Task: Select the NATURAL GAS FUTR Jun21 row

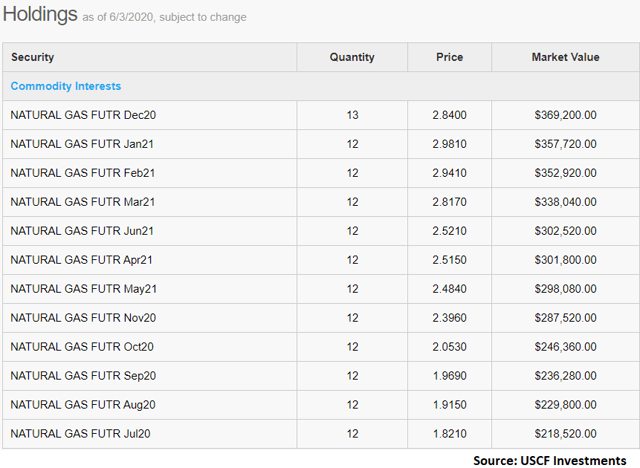Action: coord(321,231)
